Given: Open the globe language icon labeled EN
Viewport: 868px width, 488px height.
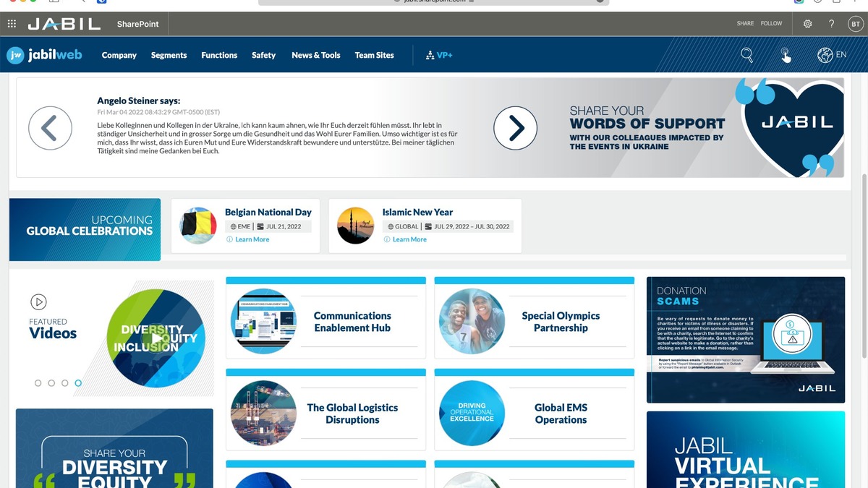Looking at the screenshot, I should click(824, 54).
